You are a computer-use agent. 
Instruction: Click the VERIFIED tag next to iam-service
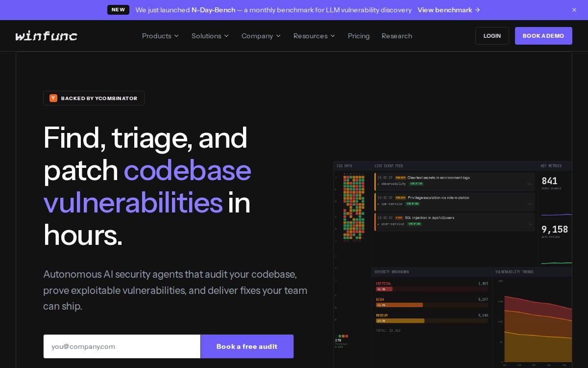pyautogui.click(x=412, y=204)
